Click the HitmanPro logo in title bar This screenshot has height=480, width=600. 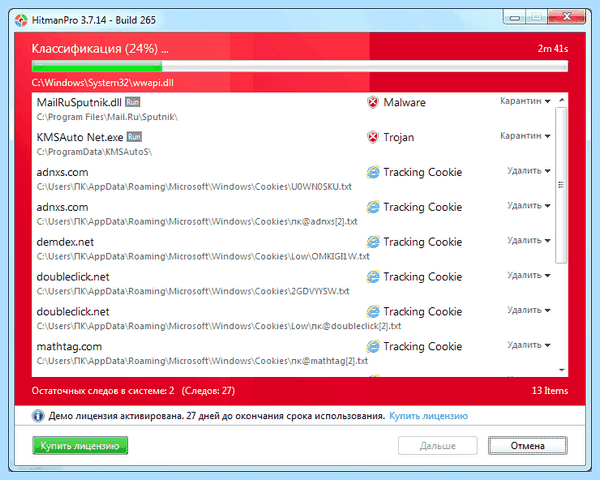[x=21, y=20]
